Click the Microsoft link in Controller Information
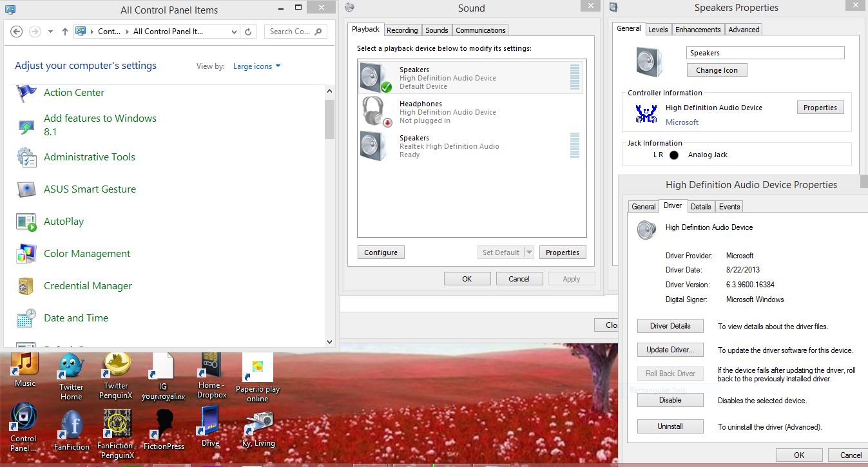Image resolution: width=868 pixels, height=467 pixels. (x=682, y=122)
